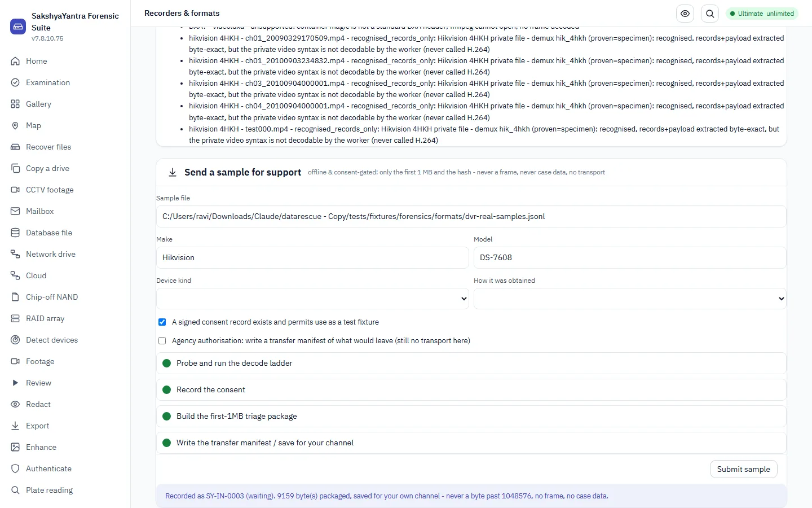Click the ch03_20100904000001.mp4 list entry
This screenshot has height=508, width=812.
487,89
